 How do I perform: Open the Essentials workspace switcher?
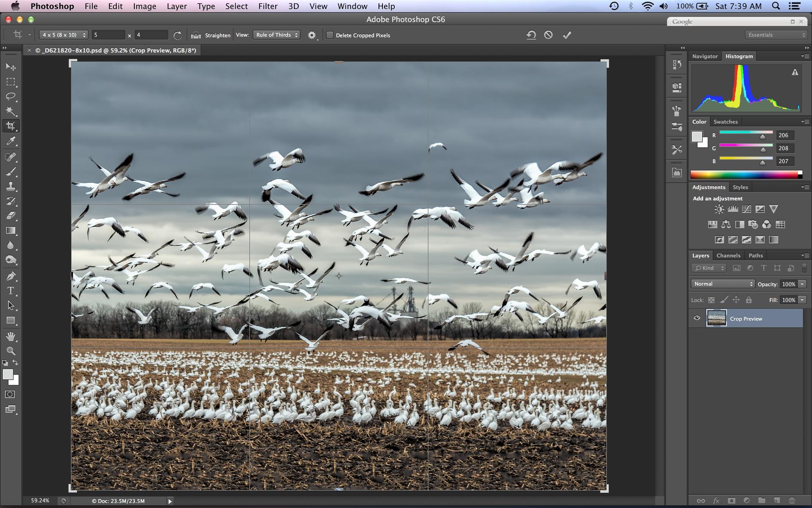(776, 35)
